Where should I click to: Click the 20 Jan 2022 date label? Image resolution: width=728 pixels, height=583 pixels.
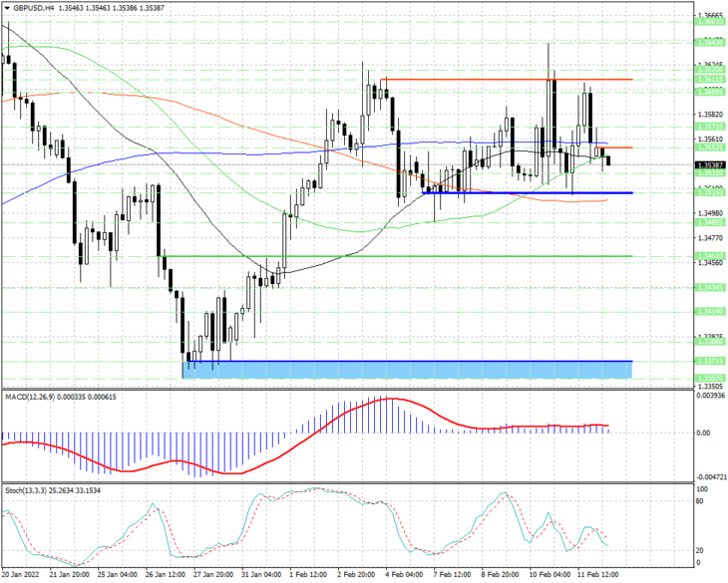(21, 574)
